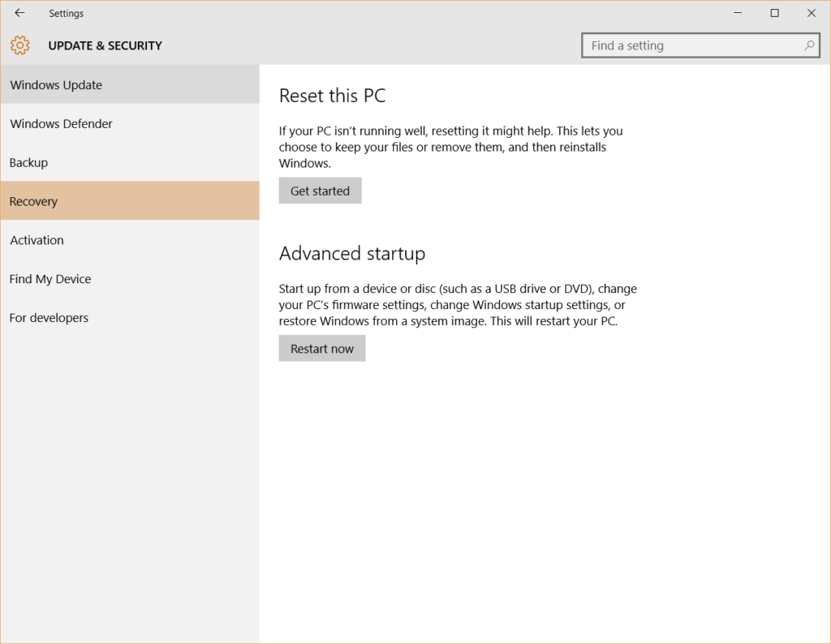Open the For developers section
Image resolution: width=831 pixels, height=644 pixels.
click(x=49, y=317)
